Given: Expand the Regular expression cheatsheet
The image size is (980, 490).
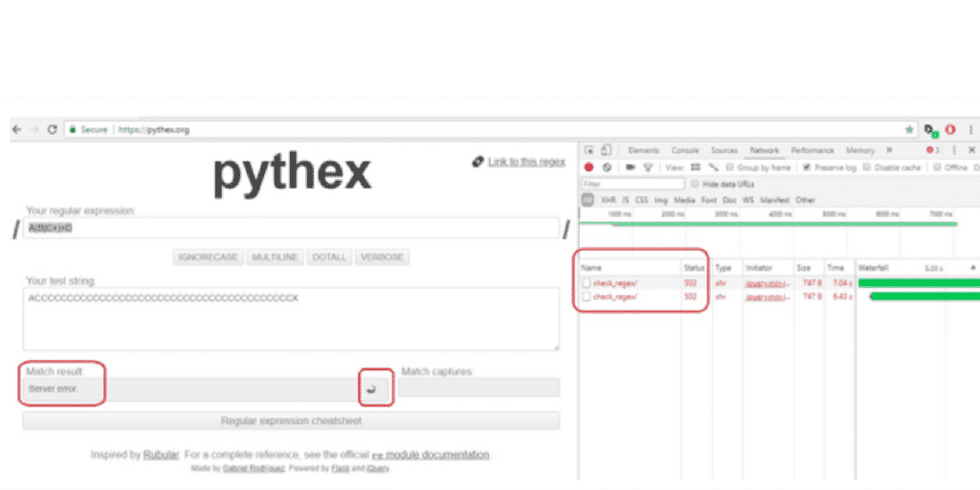Looking at the screenshot, I should click(x=291, y=421).
